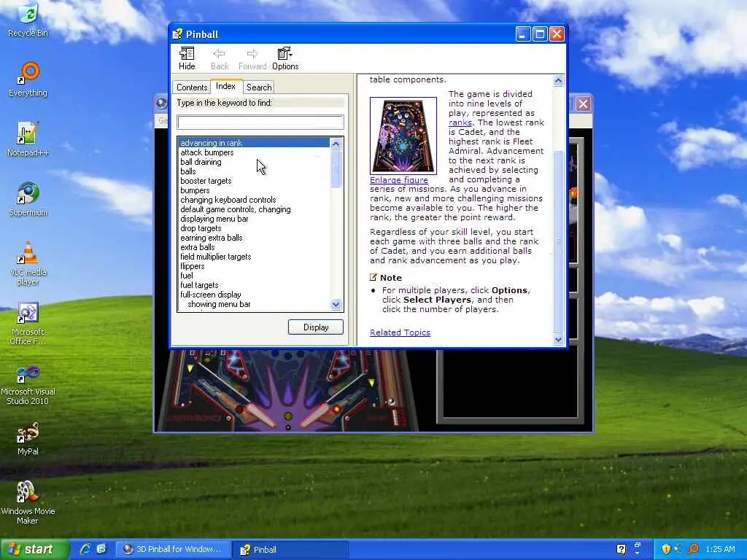Open the Options menu in help toolbar

tap(285, 59)
